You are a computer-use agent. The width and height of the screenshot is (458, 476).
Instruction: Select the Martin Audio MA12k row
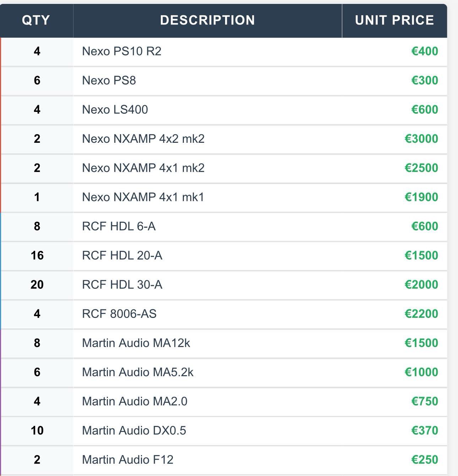click(136, 343)
